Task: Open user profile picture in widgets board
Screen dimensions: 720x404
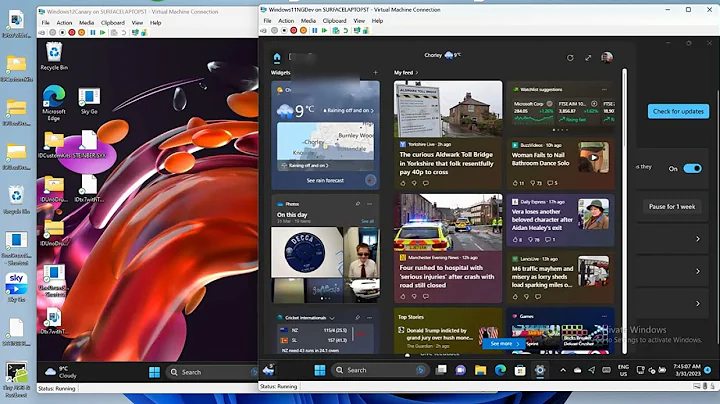Action: (607, 57)
